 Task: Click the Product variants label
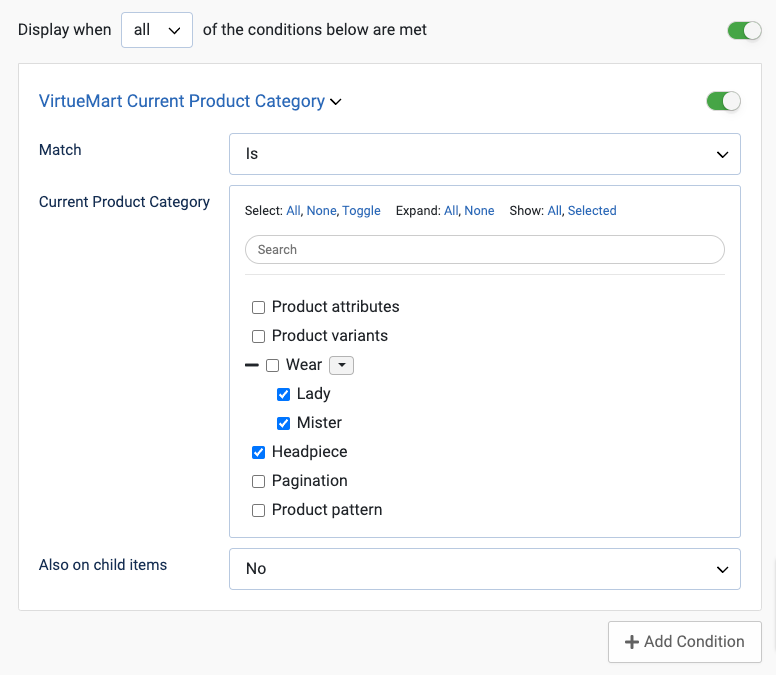(330, 336)
